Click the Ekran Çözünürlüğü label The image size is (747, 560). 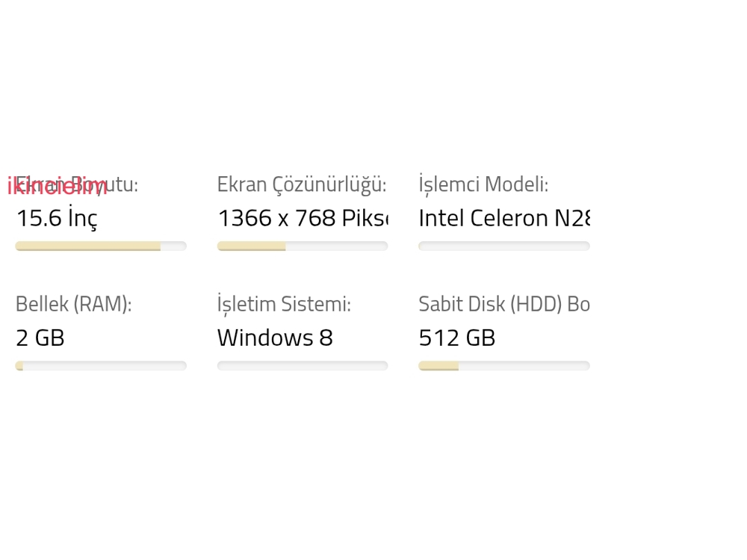[x=301, y=184]
